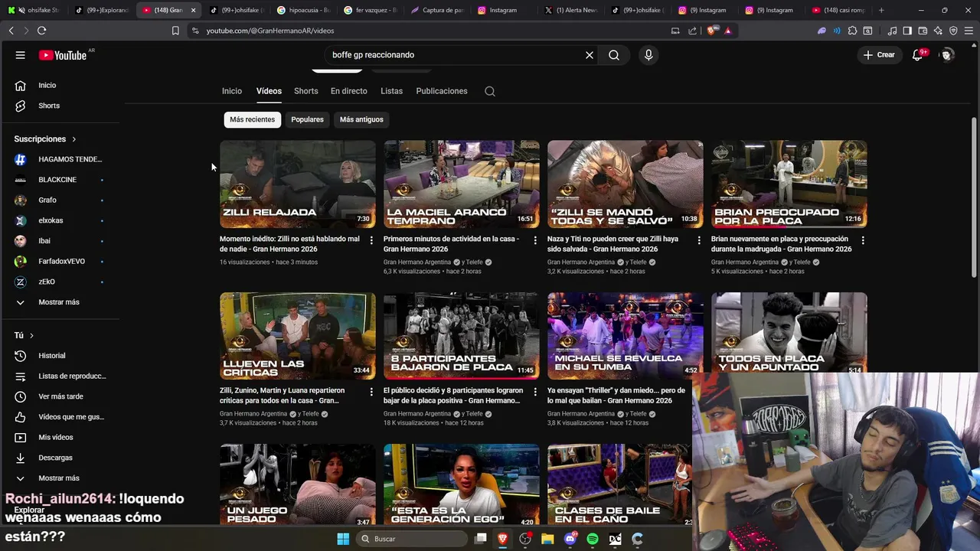Switch to the Inicio channel tab
The height and width of the screenshot is (551, 980).
click(232, 91)
